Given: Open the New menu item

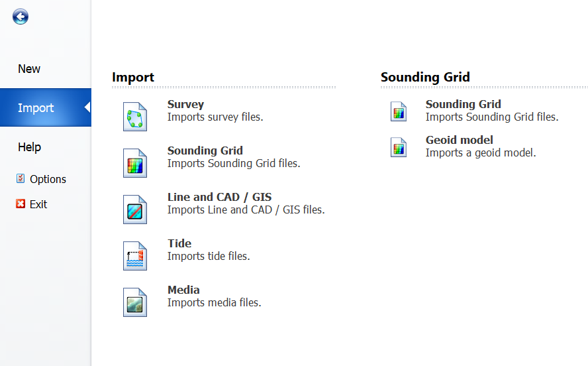Looking at the screenshot, I should tap(29, 69).
